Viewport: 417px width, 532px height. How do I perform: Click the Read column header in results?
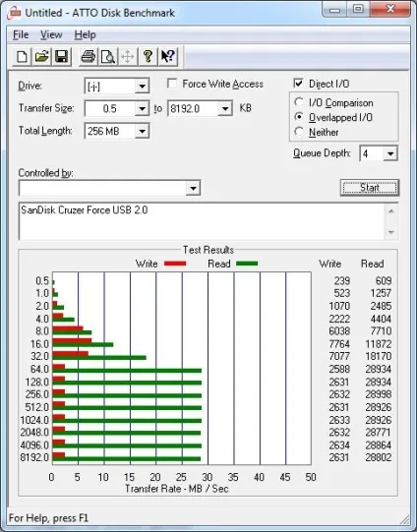372,264
